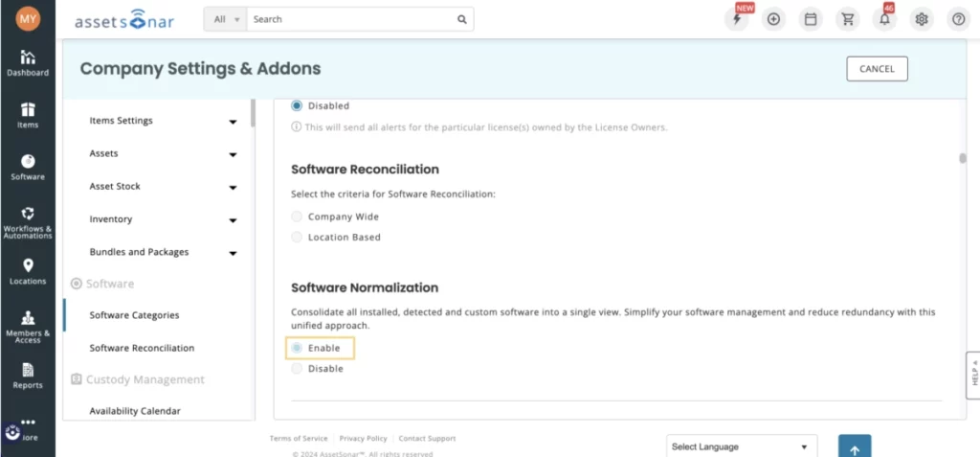Click the AssetSonar logo
The image size is (980, 457).
pyautogui.click(x=124, y=21)
